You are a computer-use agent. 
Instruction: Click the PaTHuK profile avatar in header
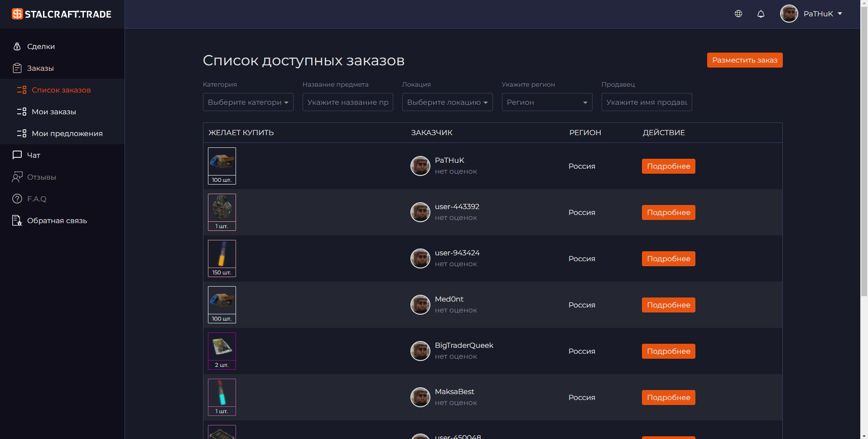[x=789, y=14]
